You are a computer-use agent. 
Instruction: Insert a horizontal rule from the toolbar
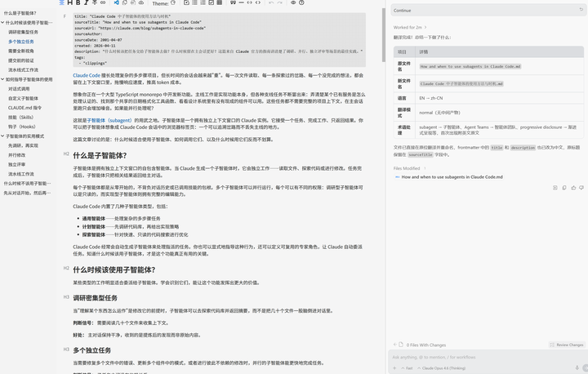pyautogui.click(x=241, y=2)
